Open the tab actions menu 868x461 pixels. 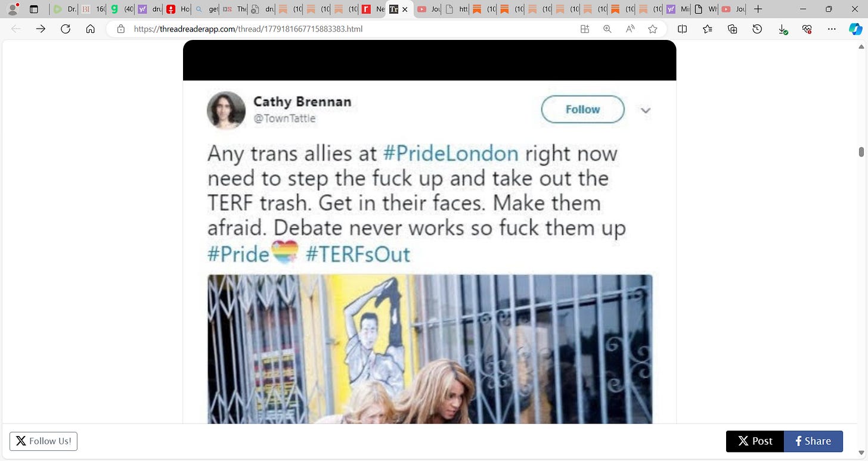pos(34,9)
